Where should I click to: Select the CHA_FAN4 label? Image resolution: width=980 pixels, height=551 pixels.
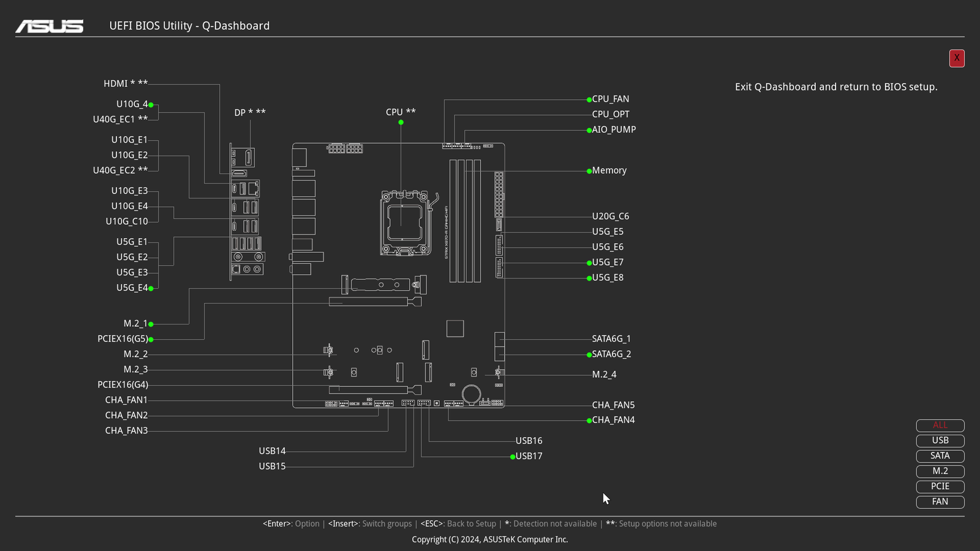(x=613, y=420)
